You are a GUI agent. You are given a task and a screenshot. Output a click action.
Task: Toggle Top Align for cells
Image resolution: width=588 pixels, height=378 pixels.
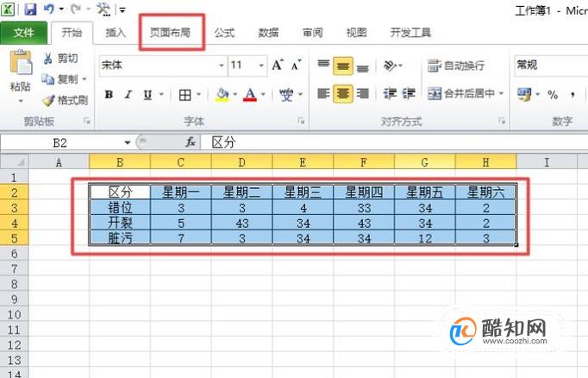click(x=323, y=66)
